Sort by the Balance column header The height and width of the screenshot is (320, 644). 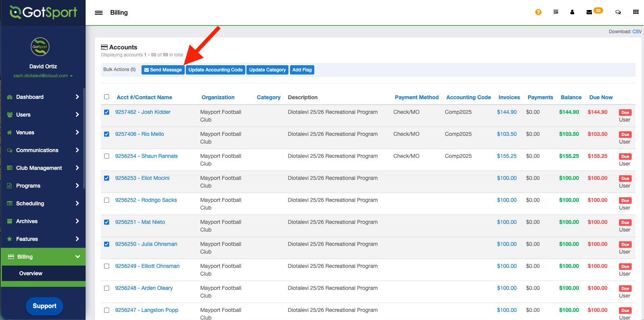point(571,97)
